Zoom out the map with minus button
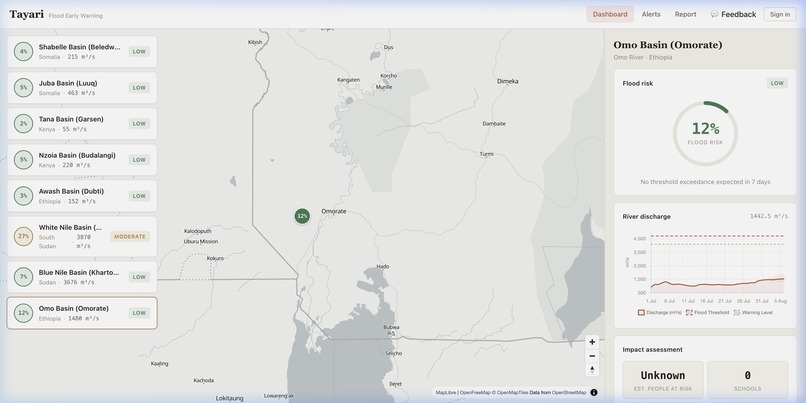The width and height of the screenshot is (806, 403). click(592, 356)
